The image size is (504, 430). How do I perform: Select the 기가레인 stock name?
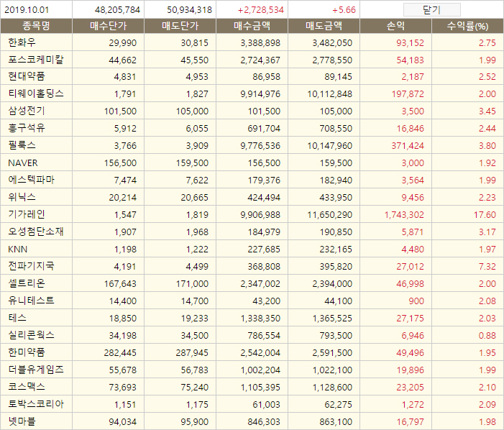pyautogui.click(x=27, y=215)
